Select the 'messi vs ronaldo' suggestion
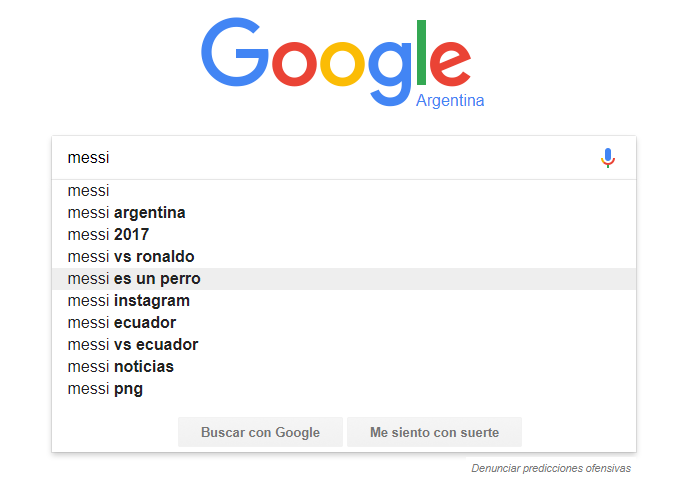Image resolution: width=682 pixels, height=484 pixels. [344, 257]
